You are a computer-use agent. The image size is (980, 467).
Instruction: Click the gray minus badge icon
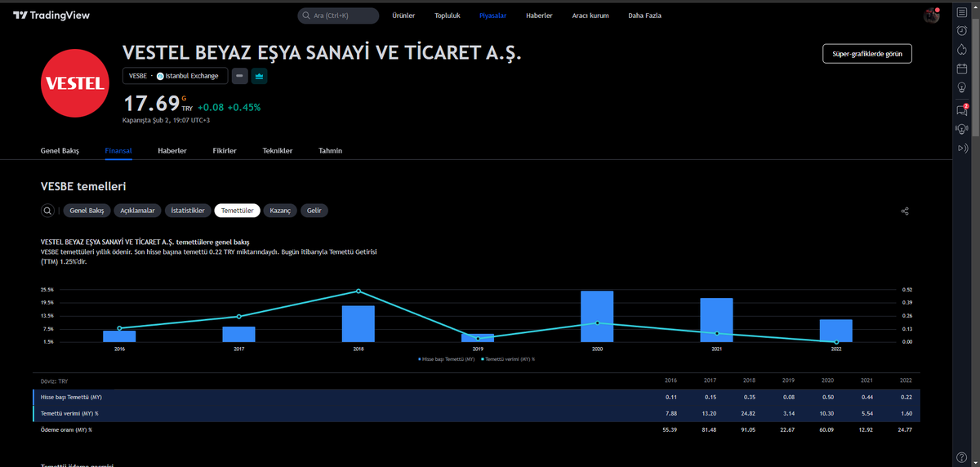(x=240, y=76)
